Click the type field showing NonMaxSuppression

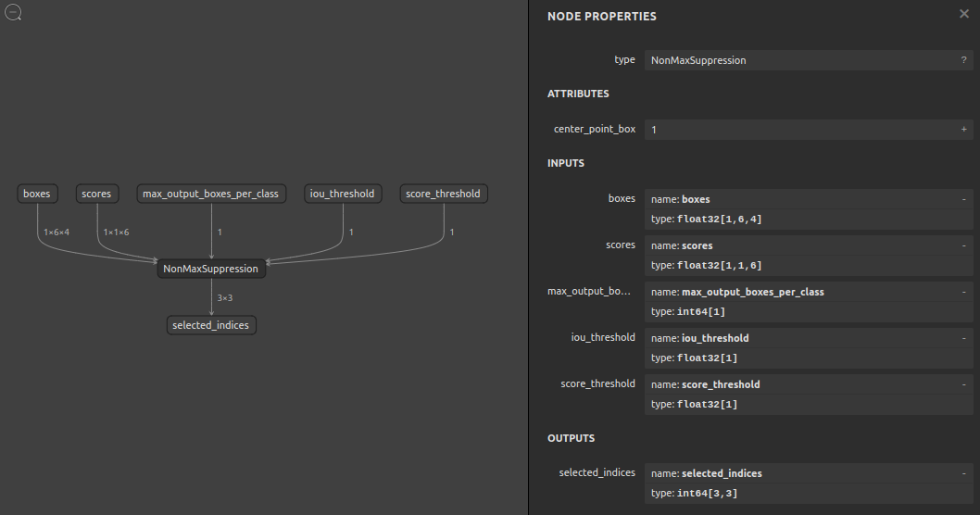pos(797,60)
